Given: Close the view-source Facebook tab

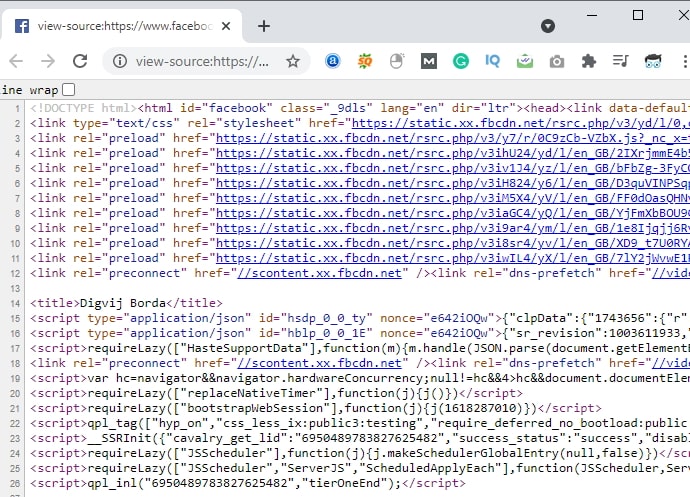Looking at the screenshot, I should [226, 26].
